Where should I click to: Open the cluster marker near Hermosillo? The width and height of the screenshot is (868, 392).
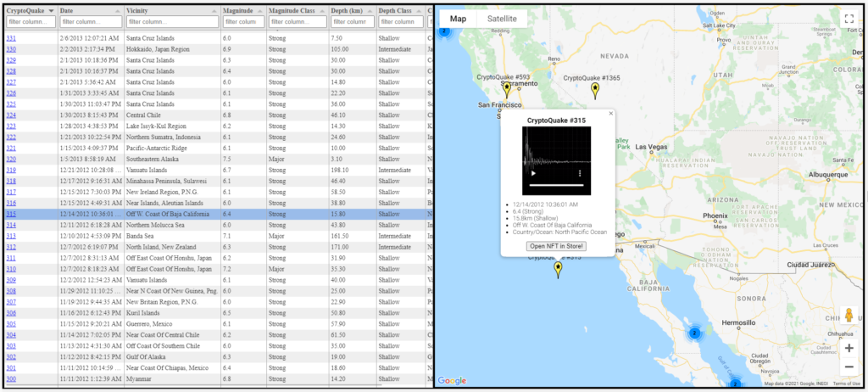pos(694,333)
